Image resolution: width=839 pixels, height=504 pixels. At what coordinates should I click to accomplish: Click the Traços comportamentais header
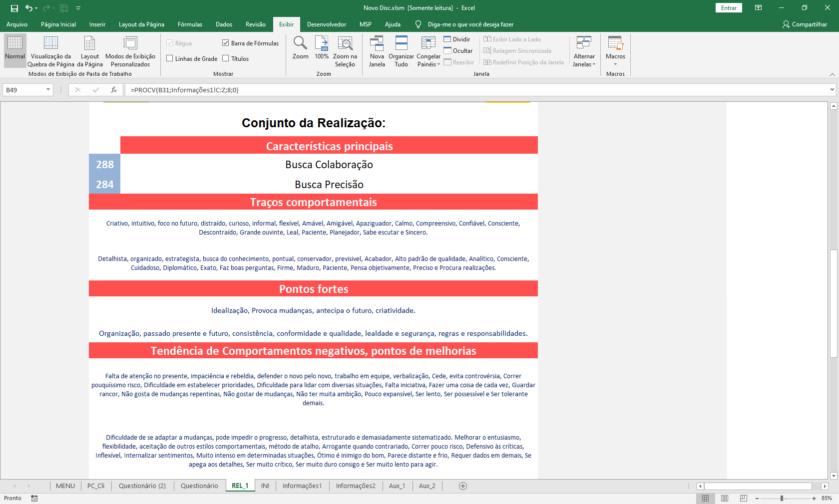314,202
